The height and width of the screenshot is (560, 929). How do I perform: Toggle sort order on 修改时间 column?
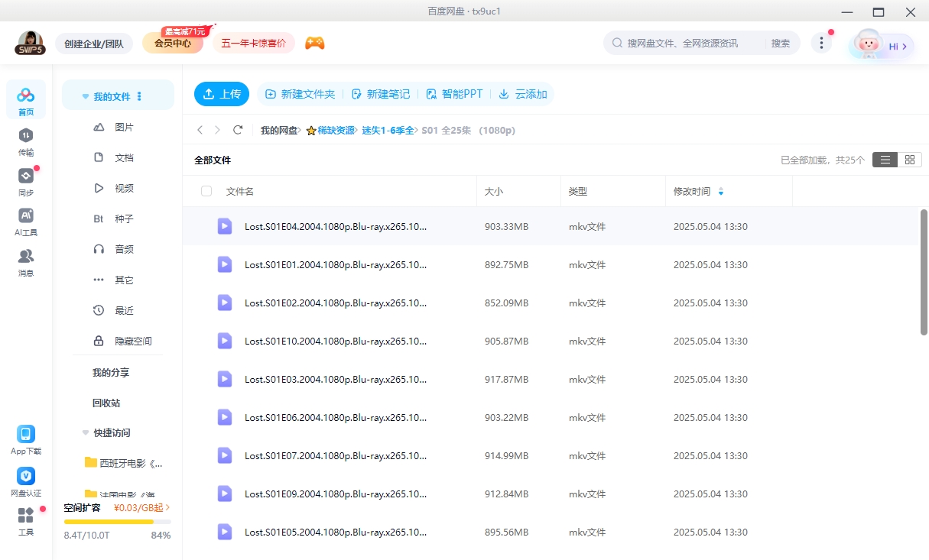point(720,192)
